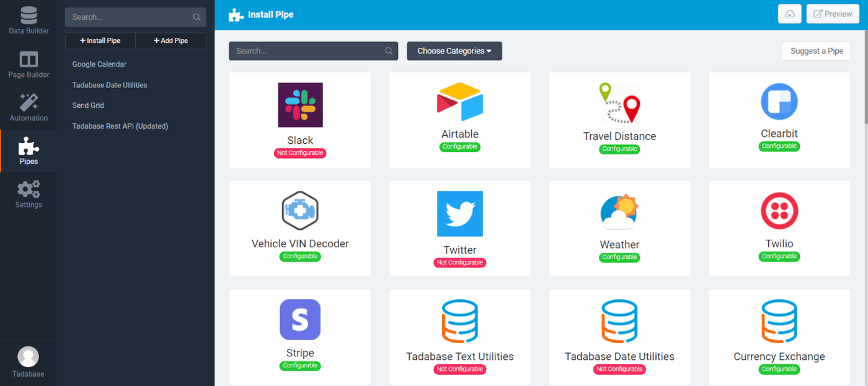Click the Clearbit logo
The width and height of the screenshot is (868, 386).
point(779,102)
